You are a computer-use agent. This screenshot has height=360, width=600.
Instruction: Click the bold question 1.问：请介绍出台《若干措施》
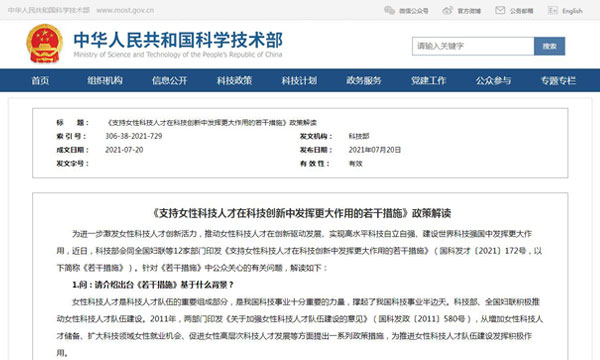152,285
